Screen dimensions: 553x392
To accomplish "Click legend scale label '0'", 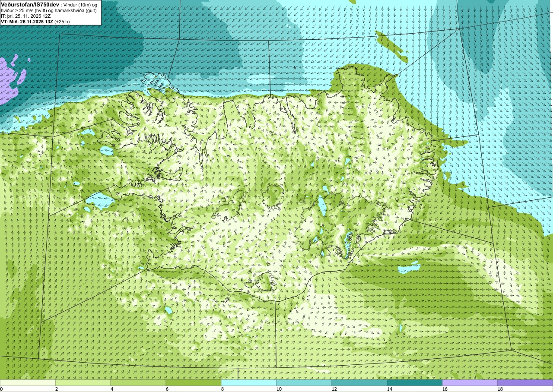I will (1, 389).
